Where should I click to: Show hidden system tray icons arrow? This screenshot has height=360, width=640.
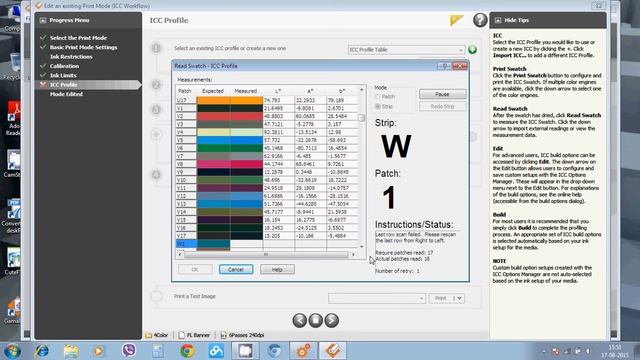544,351
